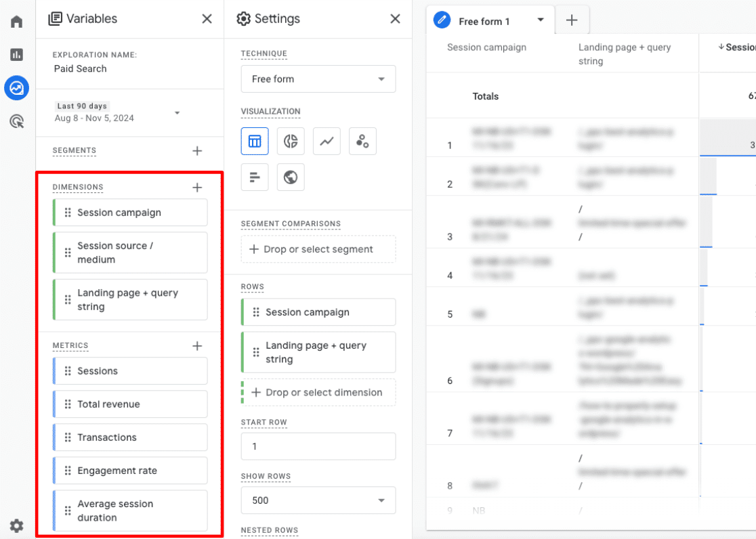The height and width of the screenshot is (539, 756).
Task: Click the Start row input field
Action: (x=318, y=446)
